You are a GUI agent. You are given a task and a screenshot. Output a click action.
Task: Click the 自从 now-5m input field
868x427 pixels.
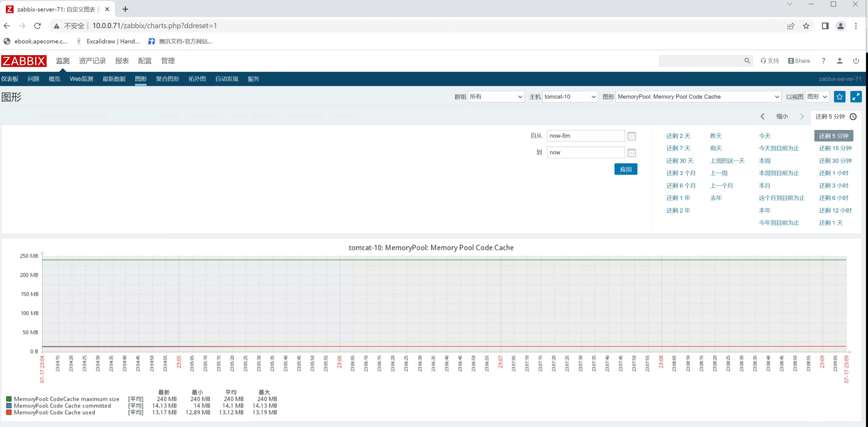585,136
